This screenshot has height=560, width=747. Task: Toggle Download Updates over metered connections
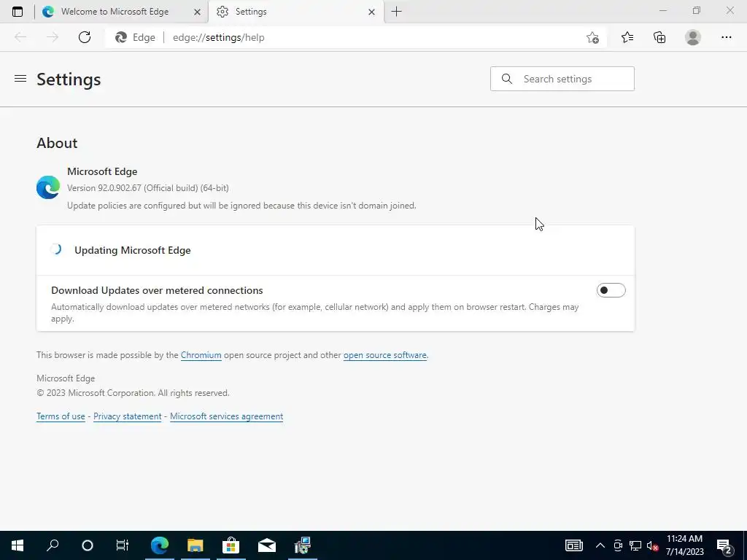611,290
